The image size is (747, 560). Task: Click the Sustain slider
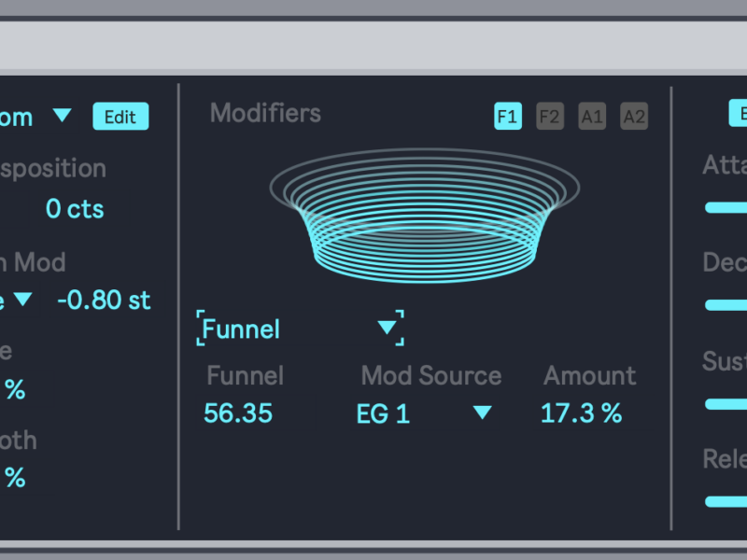click(x=726, y=404)
